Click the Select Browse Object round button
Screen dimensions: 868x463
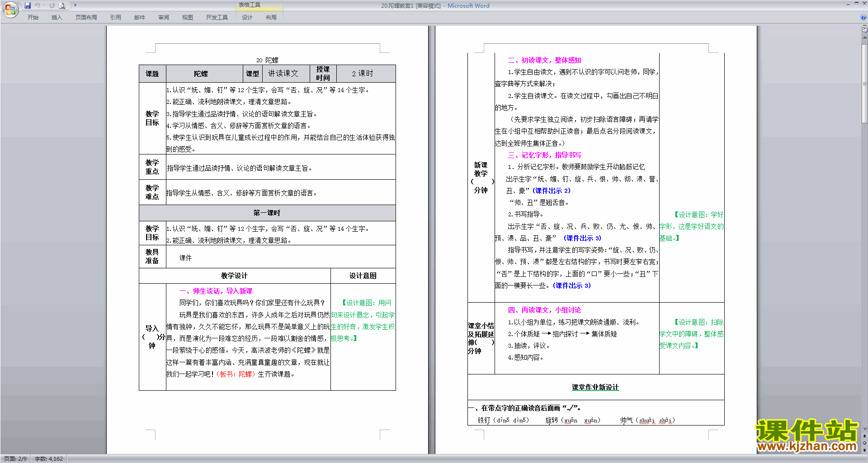pyautogui.click(x=865, y=443)
